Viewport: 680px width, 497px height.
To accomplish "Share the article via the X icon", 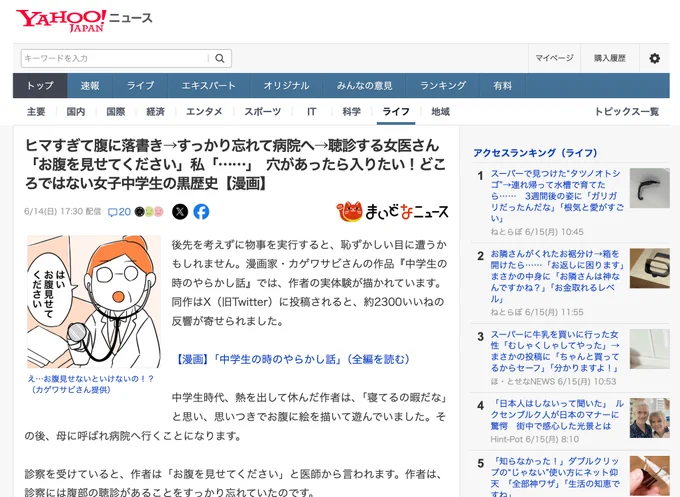I will [x=180, y=212].
